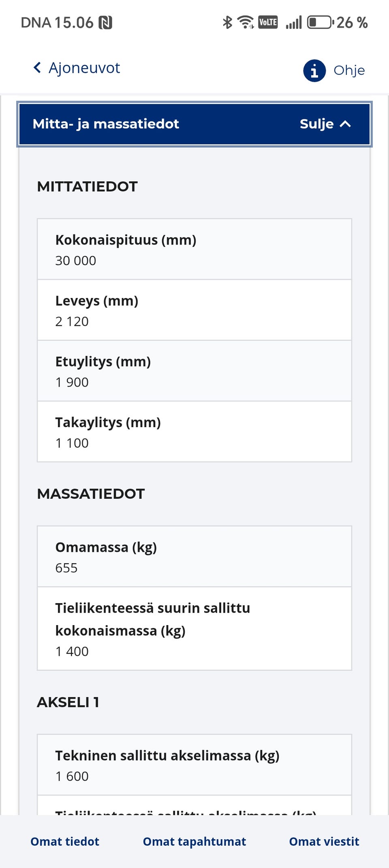Navigate back via the Ajoneuvot link

(x=83, y=67)
